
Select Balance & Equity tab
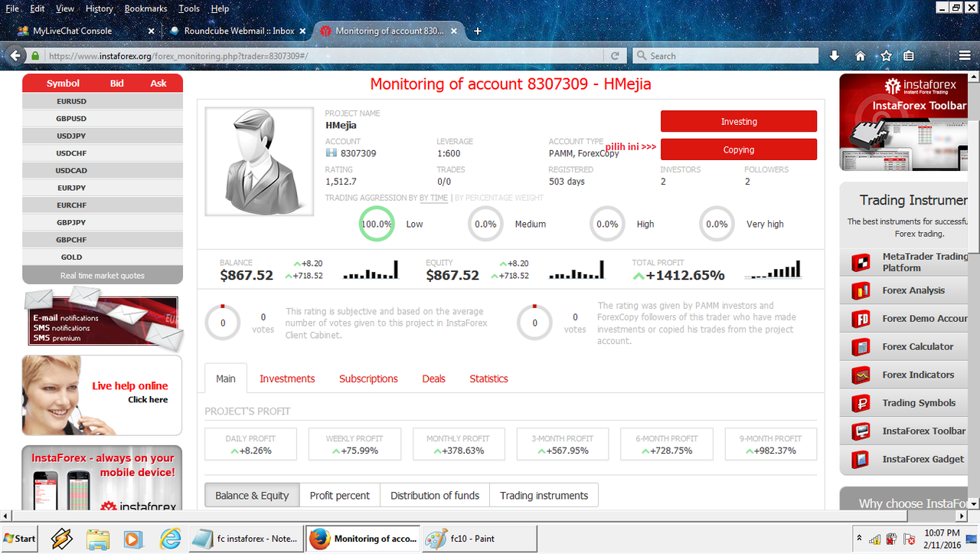coord(252,496)
